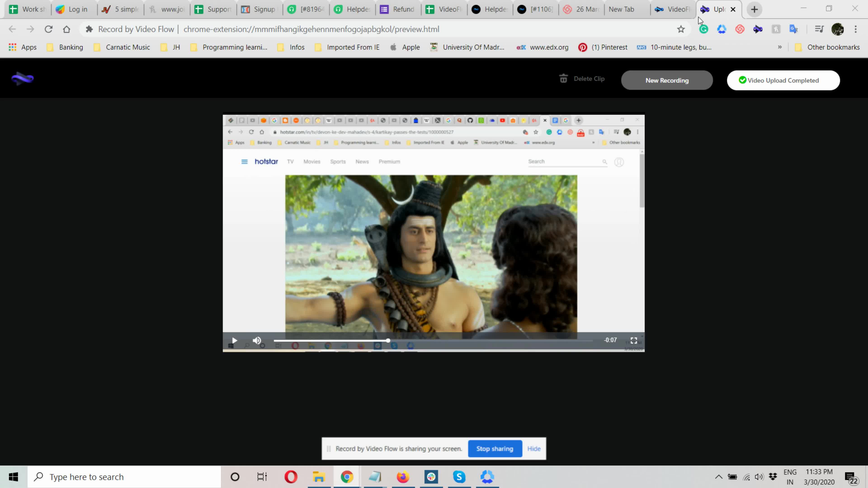Open the red spiral extension icon
The width and height of the screenshot is (868, 488).
point(740,29)
